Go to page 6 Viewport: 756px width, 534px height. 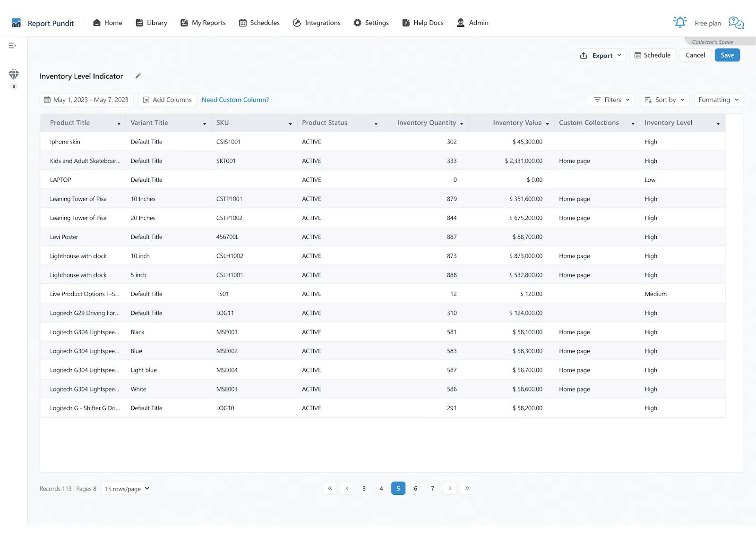[415, 488]
